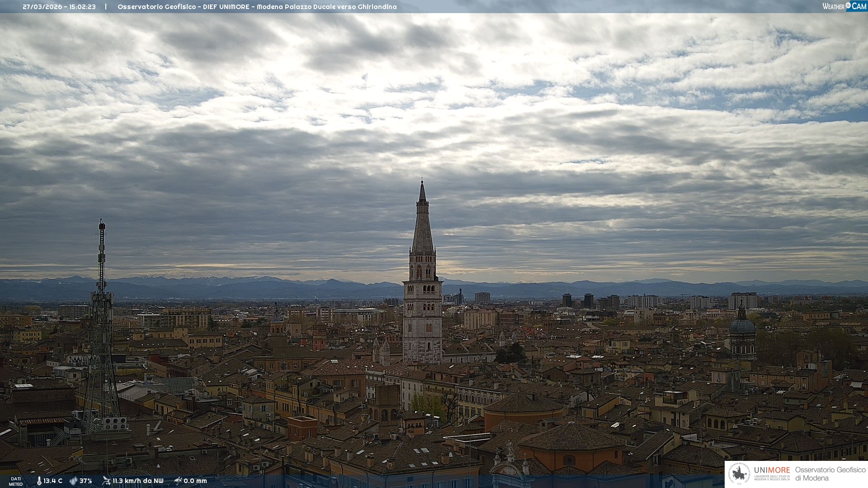Click the camera lens icon in WeatherCam logo
This screenshot has width=868, height=488.
848,5
